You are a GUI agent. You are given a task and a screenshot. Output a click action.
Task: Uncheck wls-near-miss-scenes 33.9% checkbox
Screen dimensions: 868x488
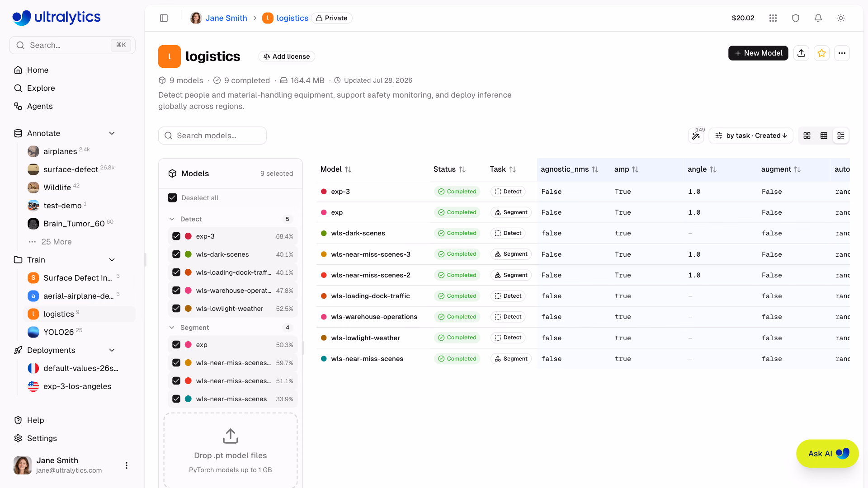[176, 399]
